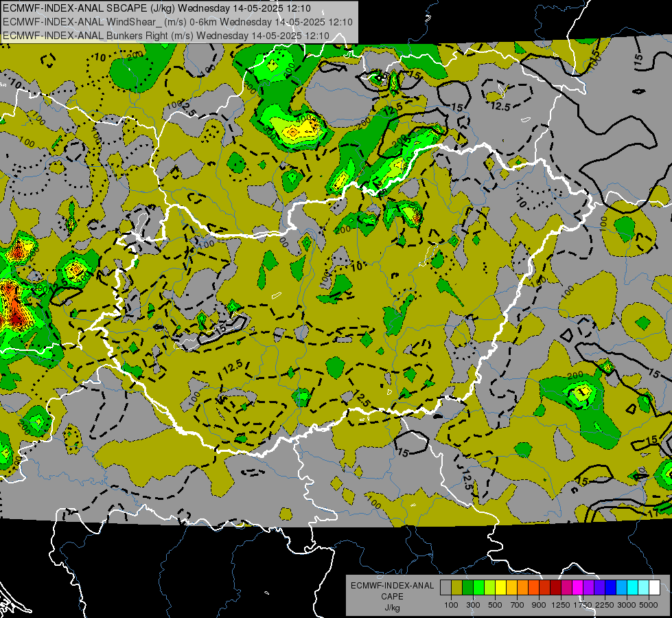Click the 2250 value under legend bar
672x618 pixels.
[605, 605]
